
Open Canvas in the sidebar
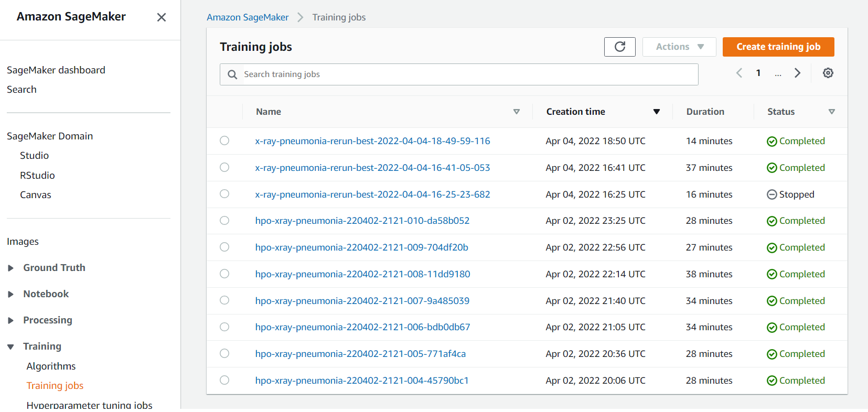[36, 195]
